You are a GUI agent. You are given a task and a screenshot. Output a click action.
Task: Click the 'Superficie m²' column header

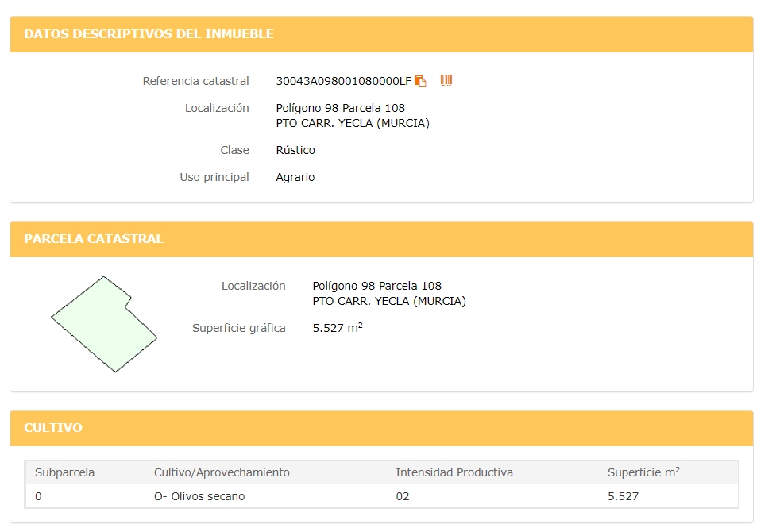click(643, 472)
